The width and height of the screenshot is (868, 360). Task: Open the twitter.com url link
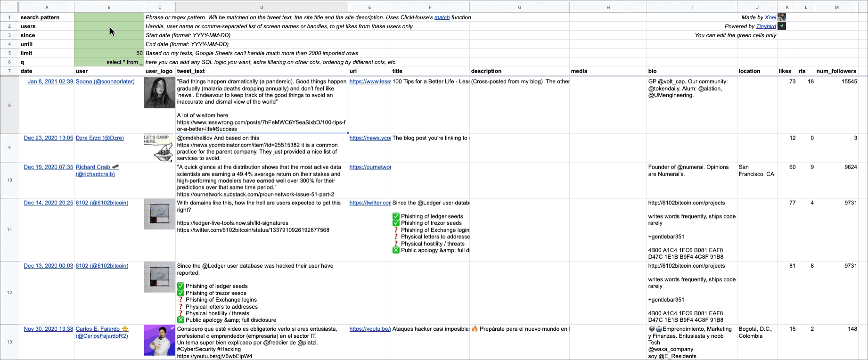click(x=370, y=203)
